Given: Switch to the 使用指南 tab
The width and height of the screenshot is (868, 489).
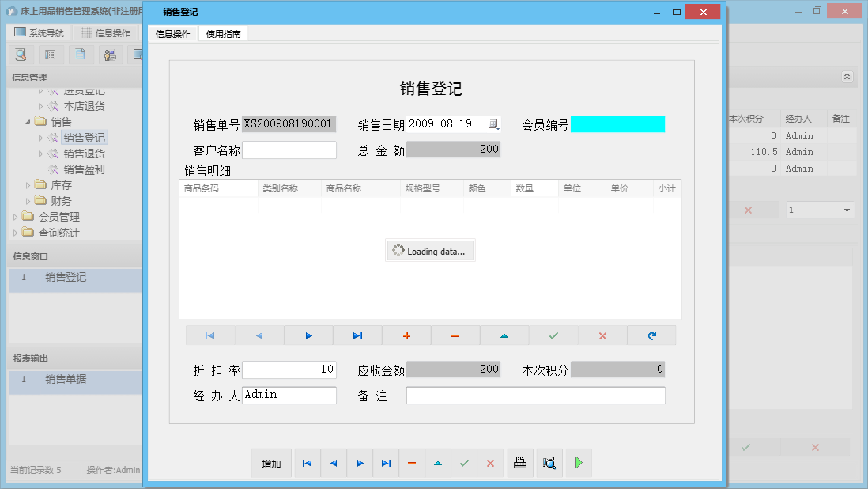Looking at the screenshot, I should (223, 34).
